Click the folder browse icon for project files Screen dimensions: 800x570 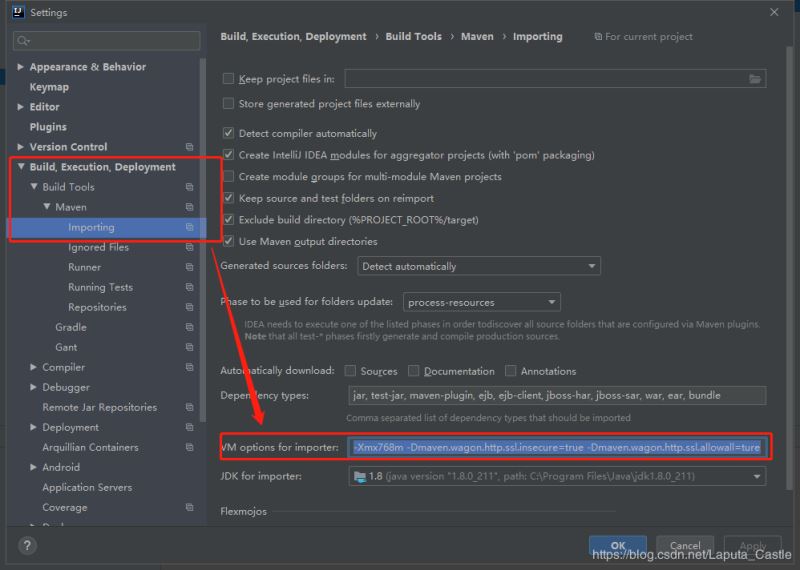(755, 79)
